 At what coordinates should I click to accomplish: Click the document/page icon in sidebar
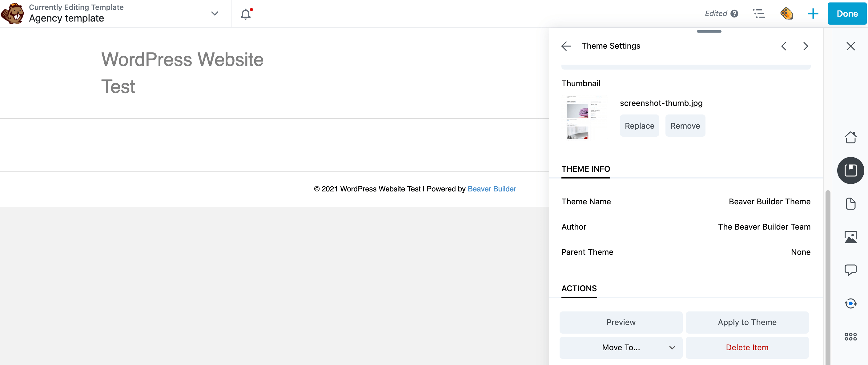pos(850,203)
